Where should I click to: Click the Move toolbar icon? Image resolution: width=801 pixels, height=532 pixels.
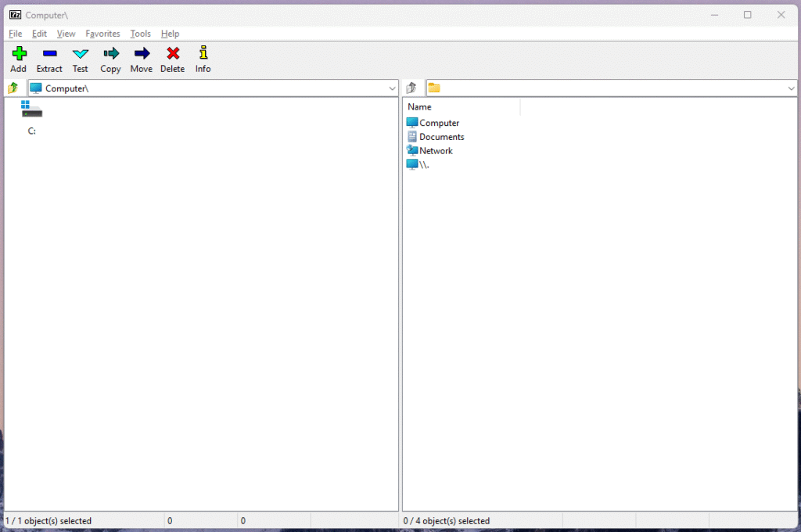(141, 55)
